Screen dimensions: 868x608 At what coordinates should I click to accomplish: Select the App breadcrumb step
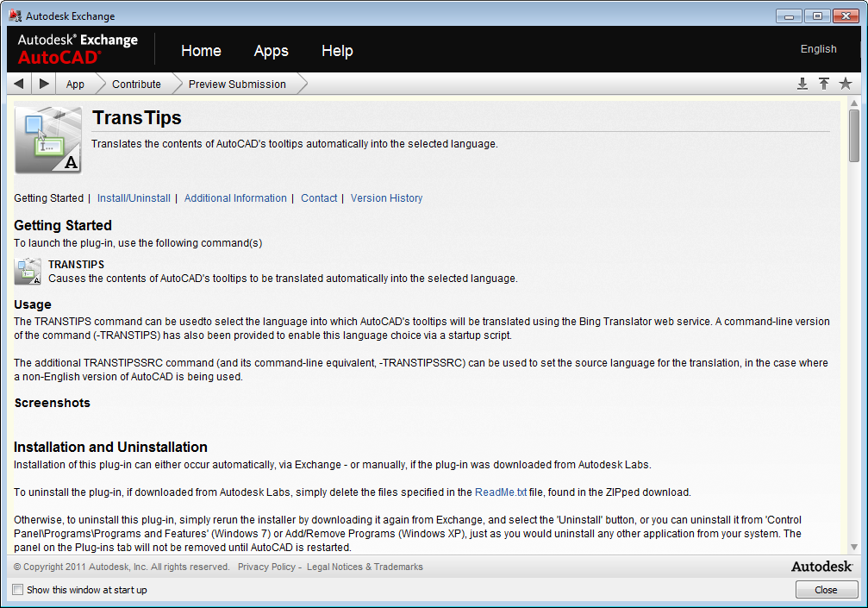75,85
